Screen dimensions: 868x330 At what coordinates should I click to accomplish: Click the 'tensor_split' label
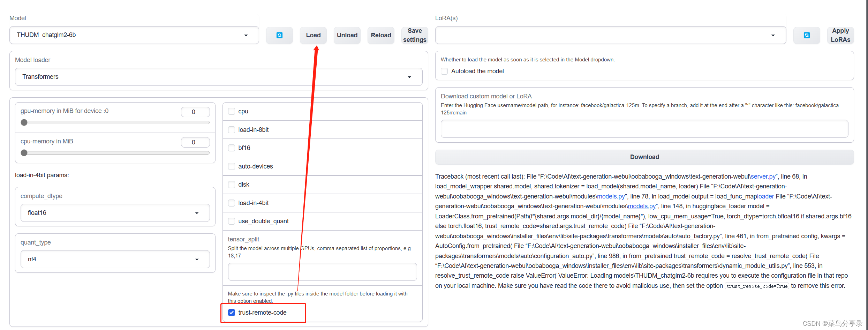coord(243,239)
